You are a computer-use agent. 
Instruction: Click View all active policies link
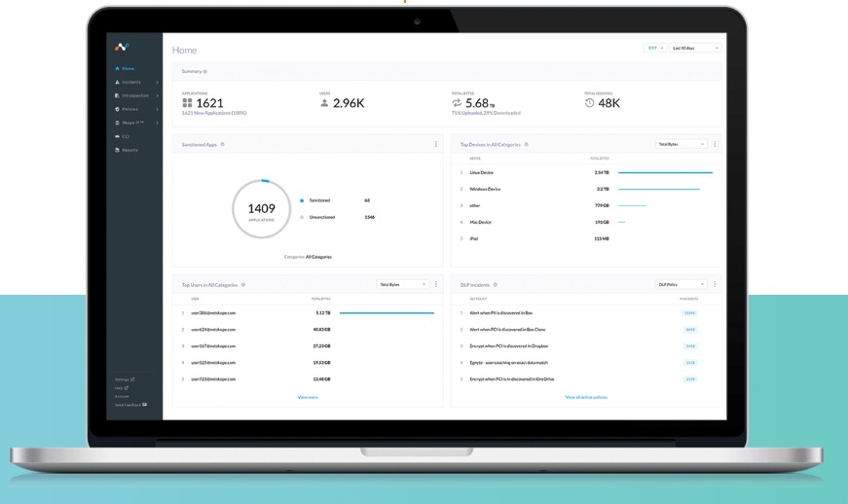click(586, 397)
